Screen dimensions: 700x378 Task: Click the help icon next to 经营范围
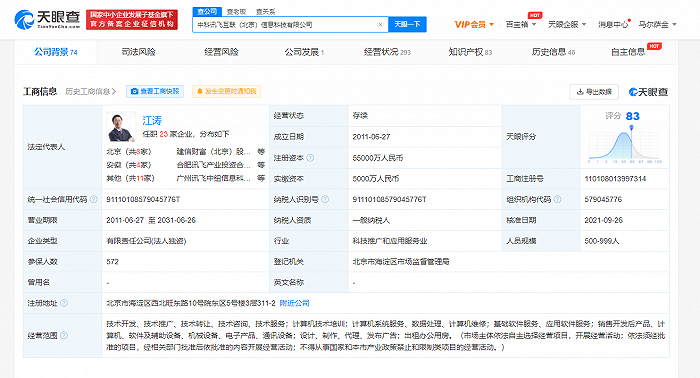(64, 335)
